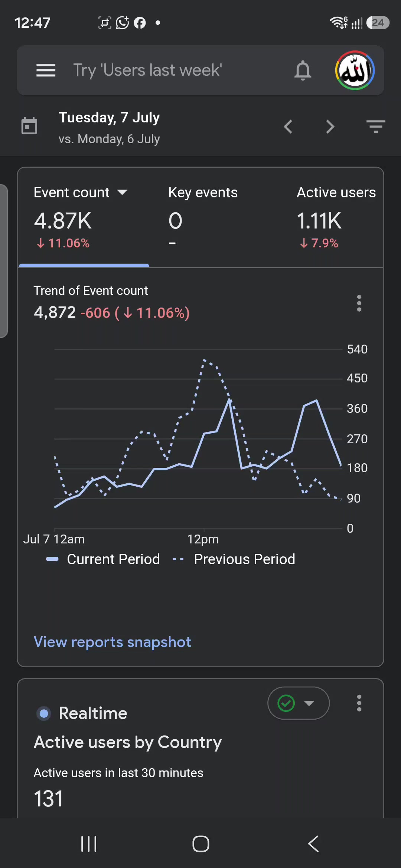
Task: Toggle the Current Period legend entry
Action: [x=103, y=559]
